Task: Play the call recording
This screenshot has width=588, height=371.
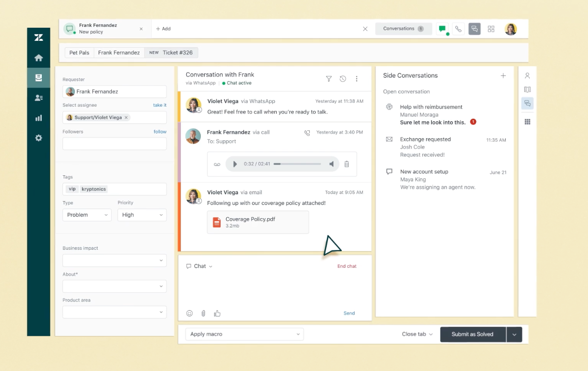Action: (x=235, y=164)
